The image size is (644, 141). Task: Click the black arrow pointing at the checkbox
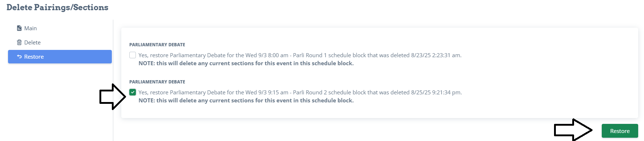click(113, 97)
